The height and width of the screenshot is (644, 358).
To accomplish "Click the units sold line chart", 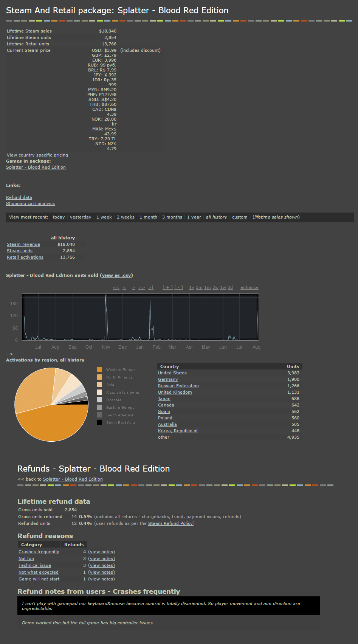I will 140,317.
